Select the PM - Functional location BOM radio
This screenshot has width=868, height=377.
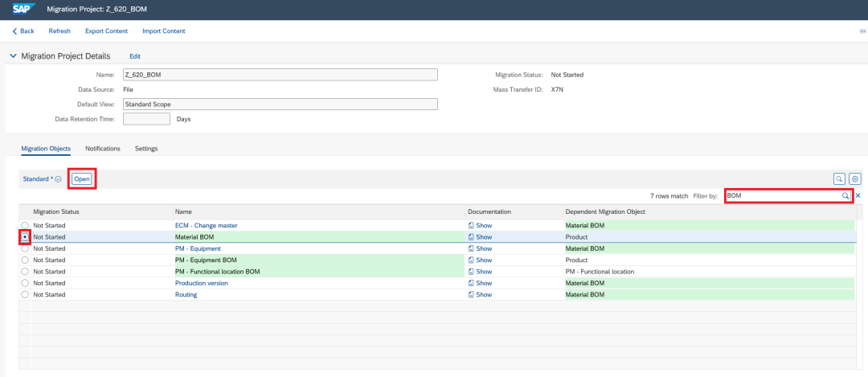click(x=25, y=272)
